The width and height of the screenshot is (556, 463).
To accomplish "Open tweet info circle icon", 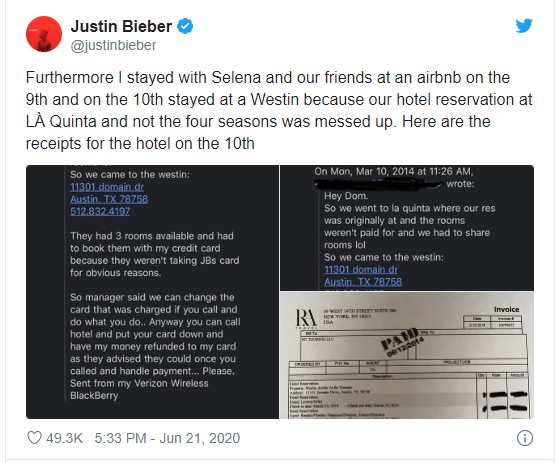I will pos(524,438).
